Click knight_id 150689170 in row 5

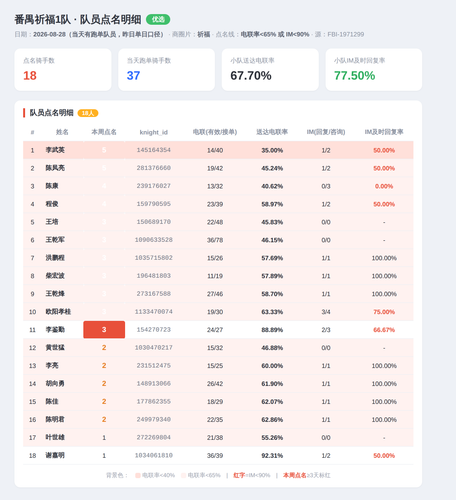[x=154, y=222]
